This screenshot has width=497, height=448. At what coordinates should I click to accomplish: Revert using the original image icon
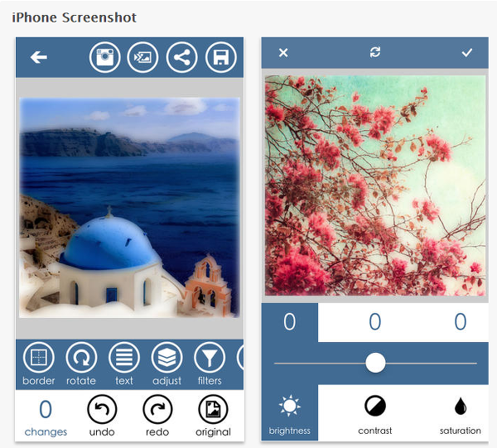(x=214, y=409)
